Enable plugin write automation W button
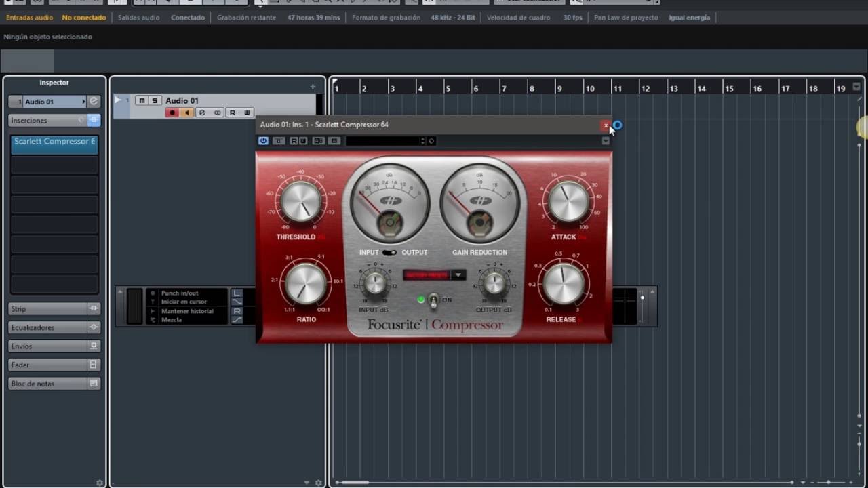 [302, 141]
